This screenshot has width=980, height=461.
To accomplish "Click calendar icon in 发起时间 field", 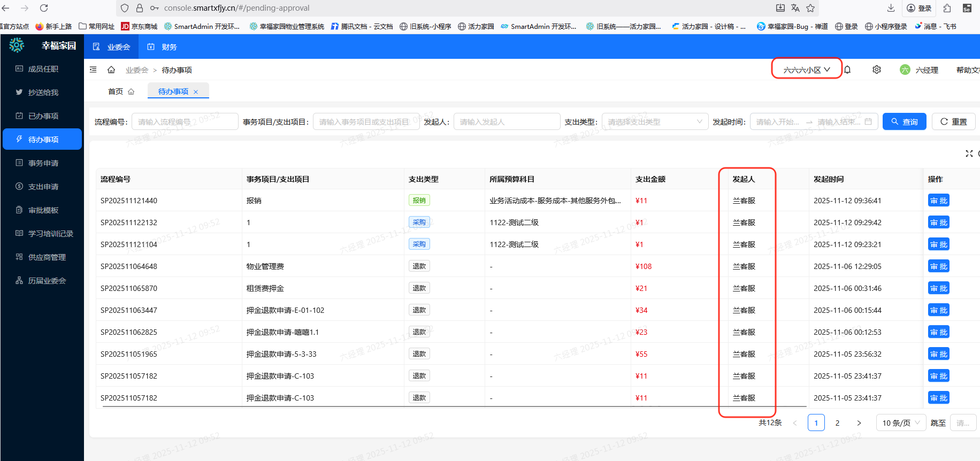I will [868, 122].
